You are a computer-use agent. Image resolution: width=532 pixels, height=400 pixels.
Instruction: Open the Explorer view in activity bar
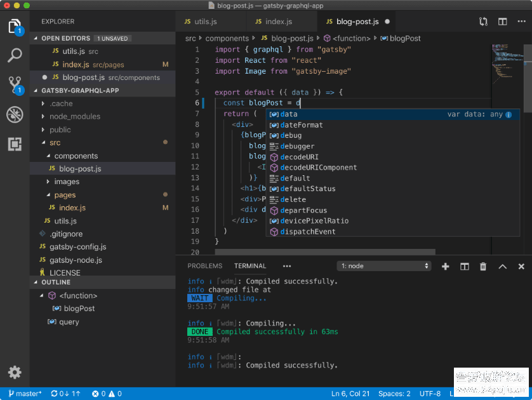[x=15, y=26]
